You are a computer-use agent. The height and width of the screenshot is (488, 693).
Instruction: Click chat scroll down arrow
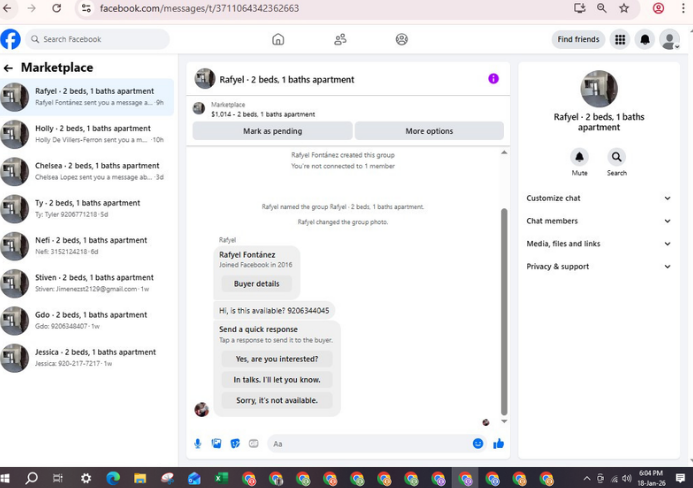pyautogui.click(x=504, y=421)
